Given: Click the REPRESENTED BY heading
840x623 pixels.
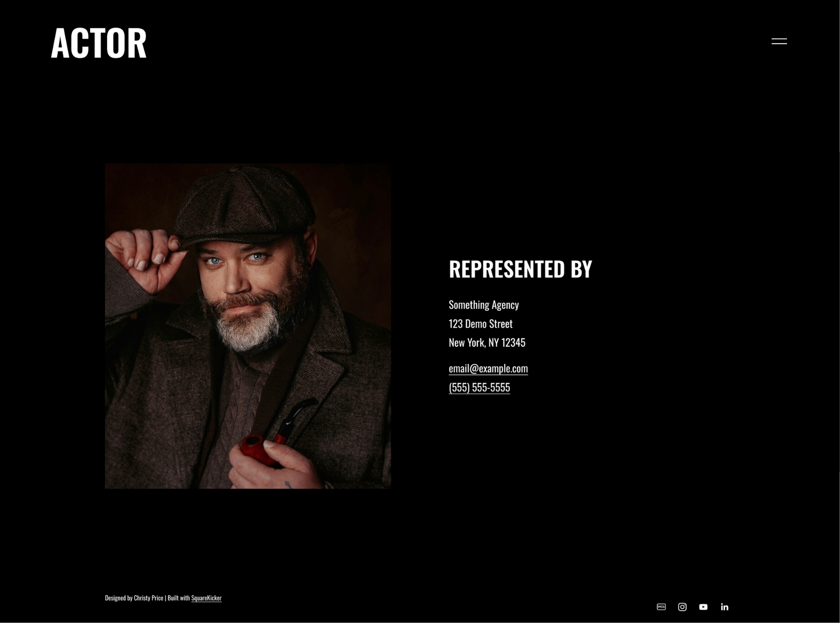Looking at the screenshot, I should (x=520, y=269).
